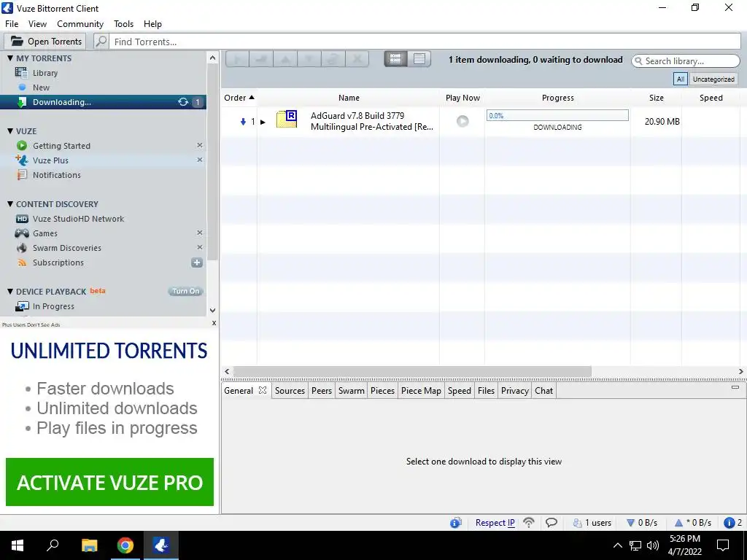Open the Downloading sidebar entry

tap(61, 102)
